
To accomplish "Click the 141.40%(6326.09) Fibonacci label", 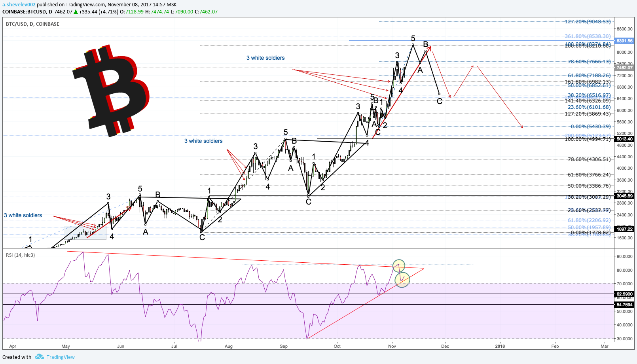I will [x=588, y=100].
